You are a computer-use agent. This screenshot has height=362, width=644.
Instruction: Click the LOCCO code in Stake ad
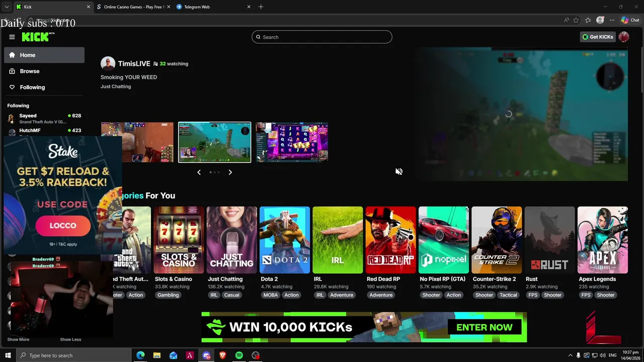pyautogui.click(x=63, y=226)
